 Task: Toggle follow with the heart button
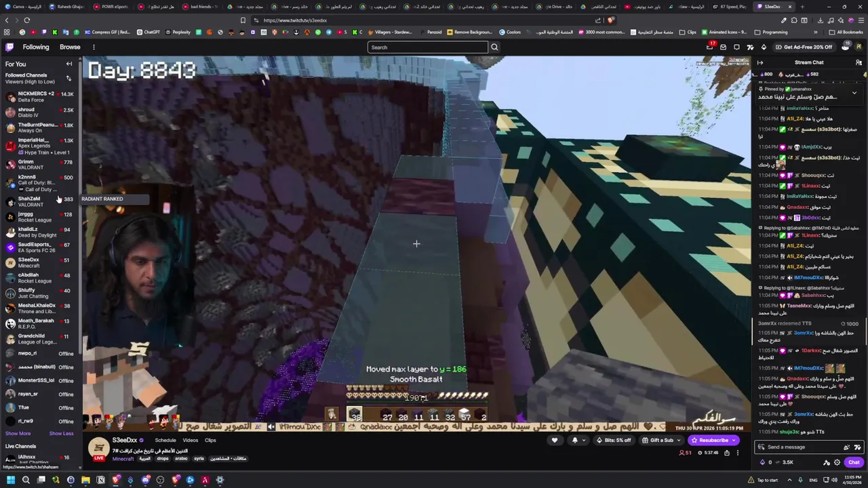pyautogui.click(x=555, y=441)
